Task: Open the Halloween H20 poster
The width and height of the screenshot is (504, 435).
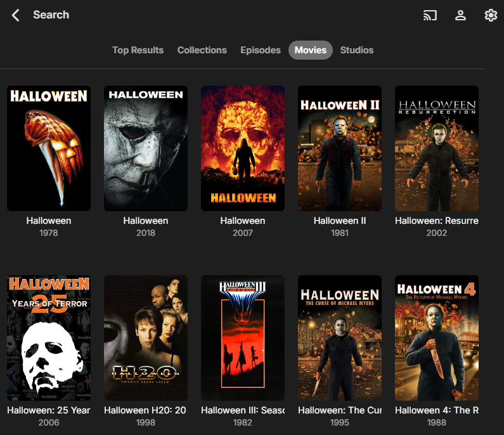Action: [146, 338]
